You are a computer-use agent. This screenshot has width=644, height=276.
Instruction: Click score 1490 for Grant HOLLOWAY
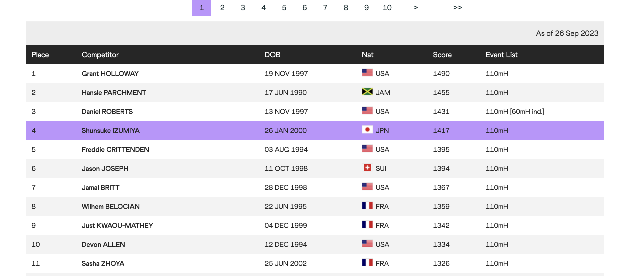(441, 74)
